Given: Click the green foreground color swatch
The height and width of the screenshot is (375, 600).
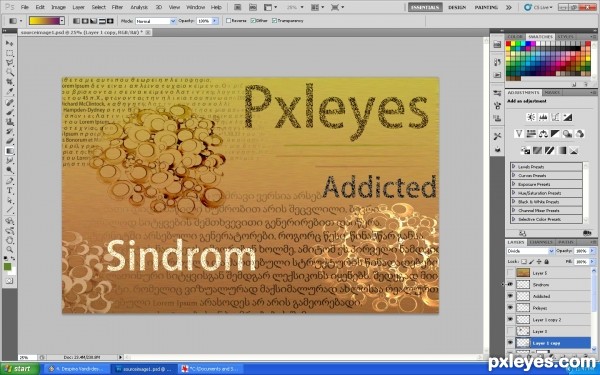Looking at the screenshot, I should tap(7, 267).
